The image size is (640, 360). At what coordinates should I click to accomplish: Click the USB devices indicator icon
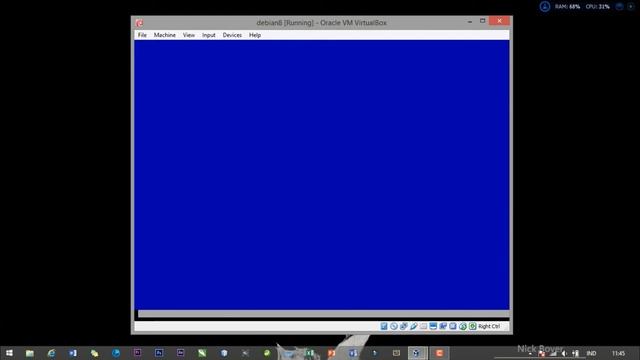413,326
